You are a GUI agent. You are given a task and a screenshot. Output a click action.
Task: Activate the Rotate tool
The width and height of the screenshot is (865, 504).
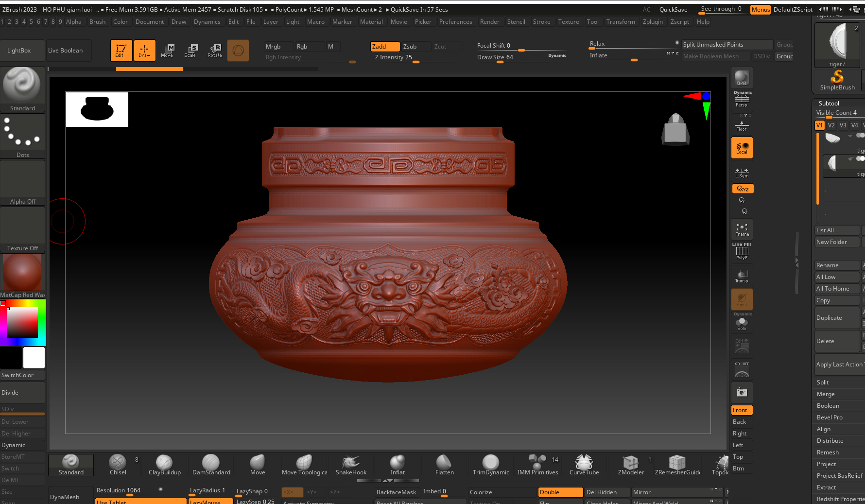pos(214,50)
